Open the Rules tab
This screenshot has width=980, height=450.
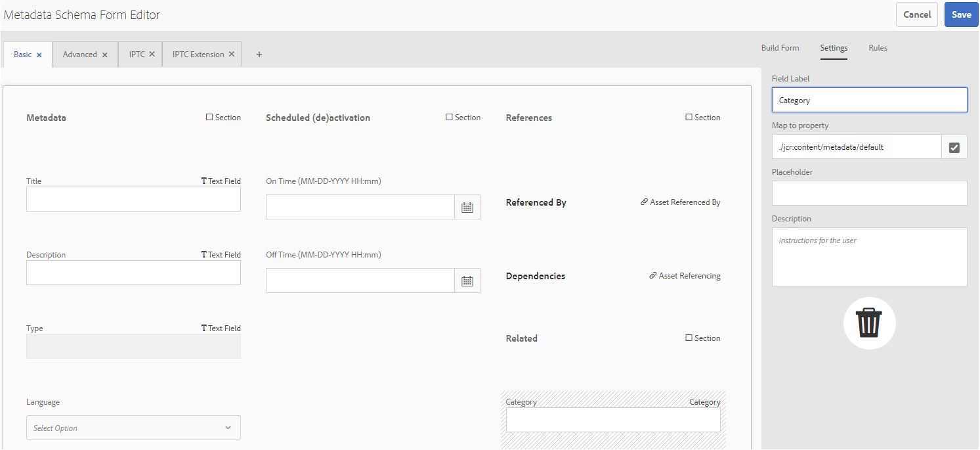coord(878,48)
